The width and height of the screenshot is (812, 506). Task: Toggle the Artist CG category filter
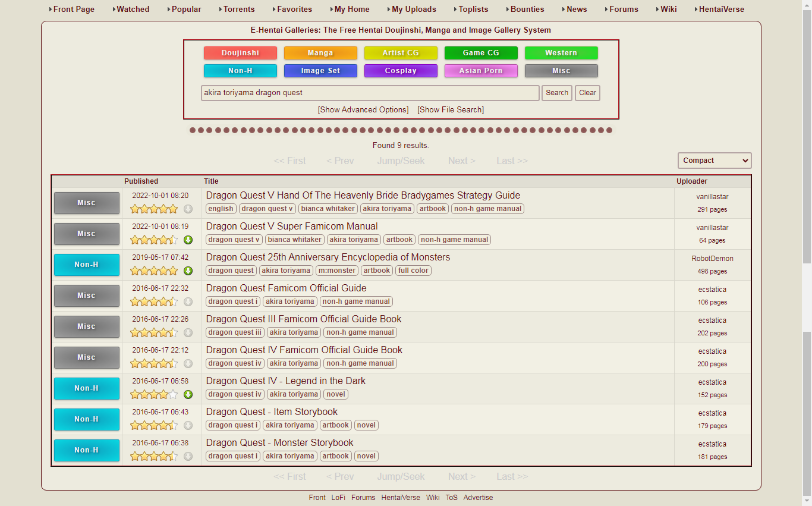[401, 53]
